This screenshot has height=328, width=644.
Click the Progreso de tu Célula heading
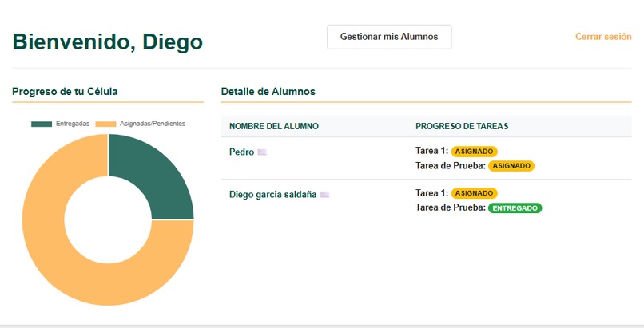point(65,92)
